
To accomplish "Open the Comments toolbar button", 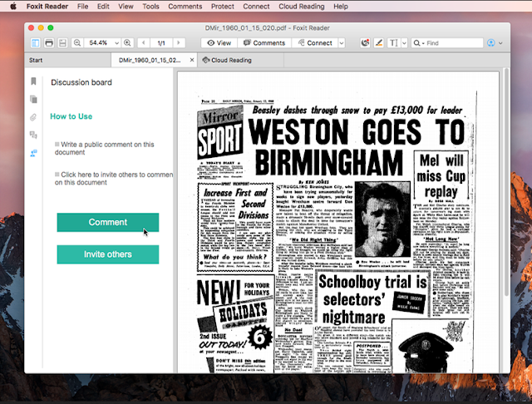I will click(x=264, y=43).
